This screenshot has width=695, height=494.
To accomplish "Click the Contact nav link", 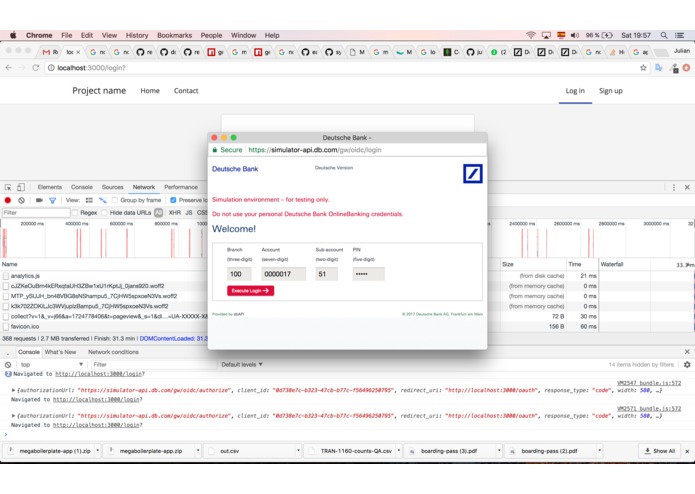I will [186, 91].
